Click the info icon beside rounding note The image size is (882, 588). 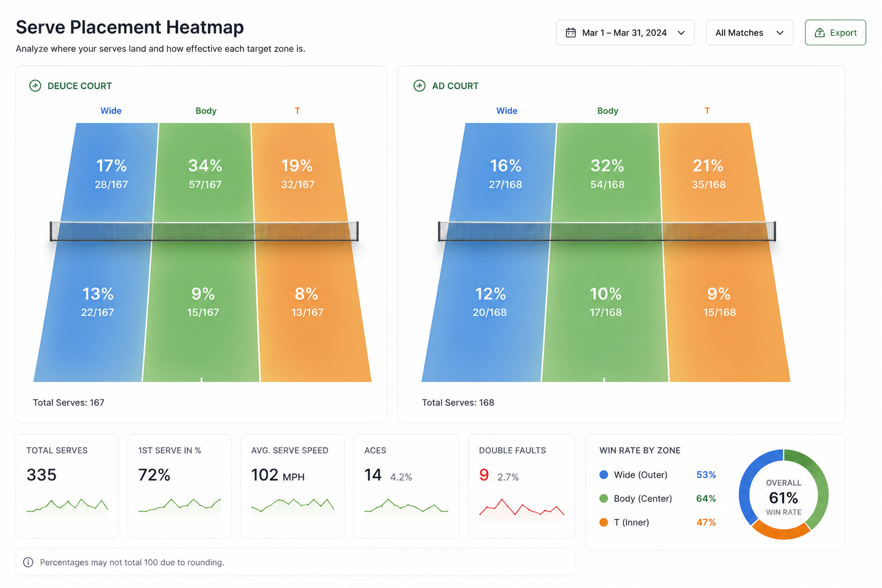pos(28,562)
